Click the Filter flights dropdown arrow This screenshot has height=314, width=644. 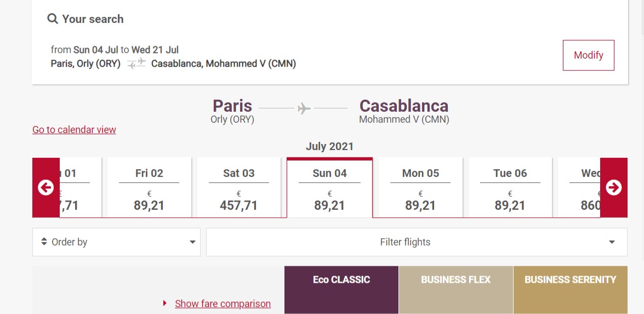[612, 242]
